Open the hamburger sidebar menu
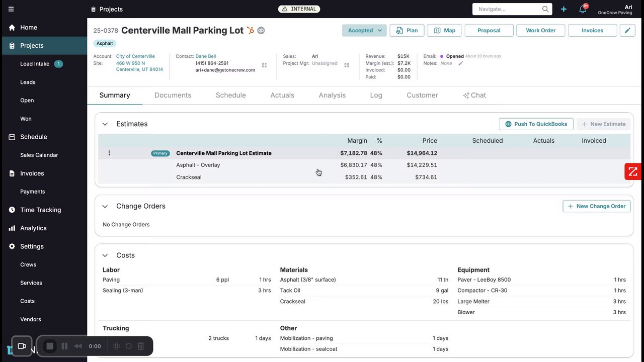644x362 pixels. [x=11, y=9]
